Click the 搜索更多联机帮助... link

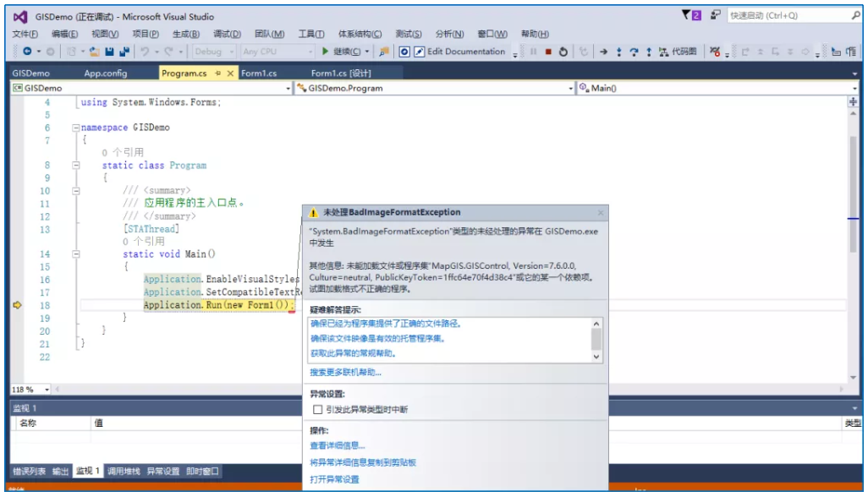coord(345,373)
